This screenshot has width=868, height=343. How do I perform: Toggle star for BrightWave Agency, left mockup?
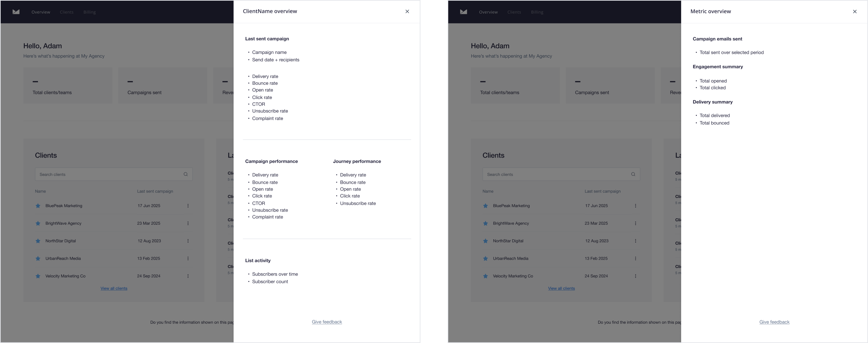tap(38, 223)
